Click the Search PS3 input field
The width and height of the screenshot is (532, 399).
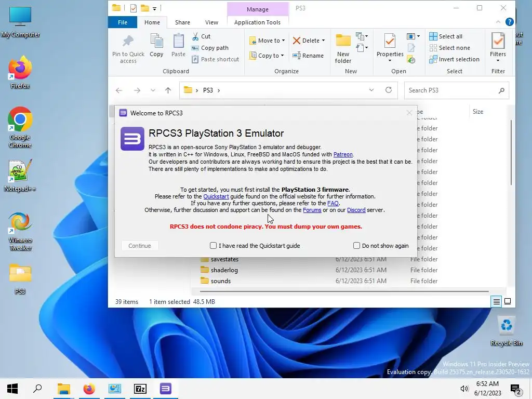click(456, 90)
